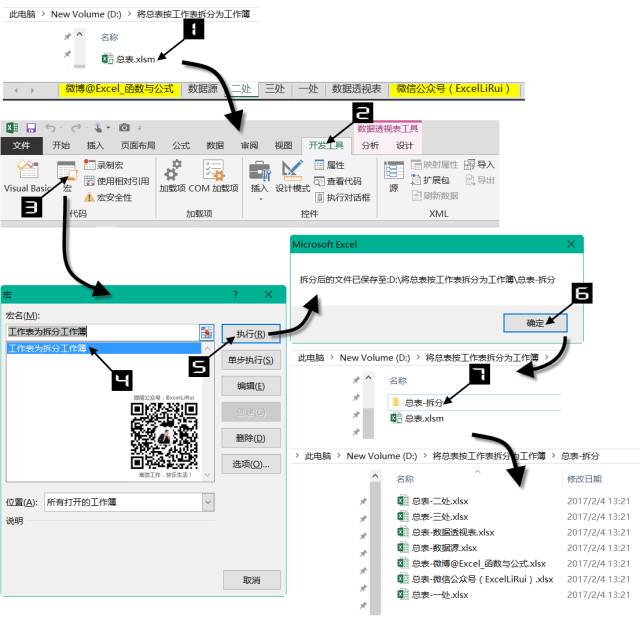Click the touch mode icon in quick access toolbar
640x617 pixels.
pyautogui.click(x=98, y=128)
